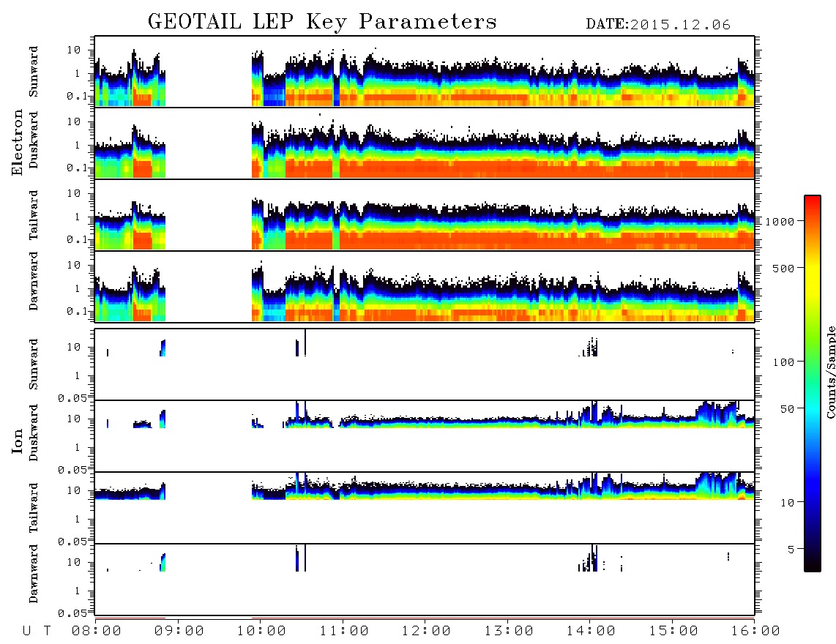
Task: Click the "11:00" time tick label
Action: 344,632
